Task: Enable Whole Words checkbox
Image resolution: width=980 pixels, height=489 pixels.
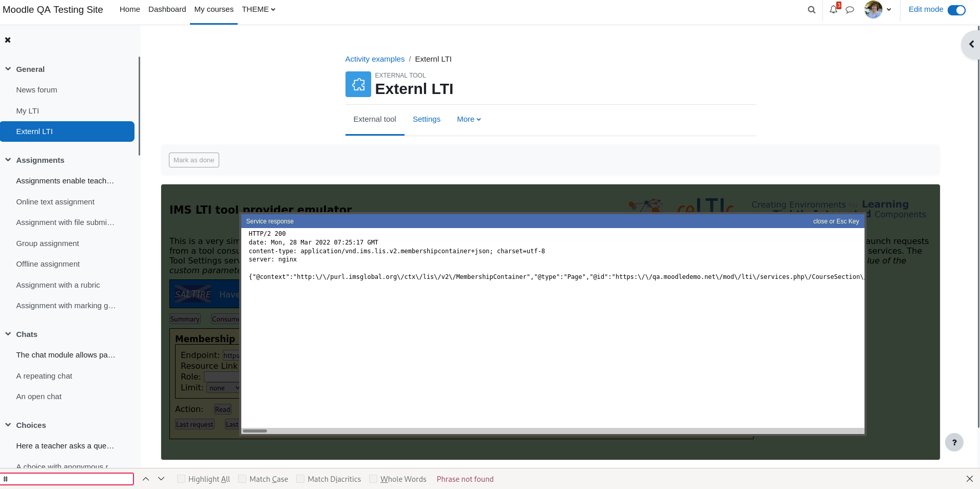Action: pyautogui.click(x=373, y=479)
